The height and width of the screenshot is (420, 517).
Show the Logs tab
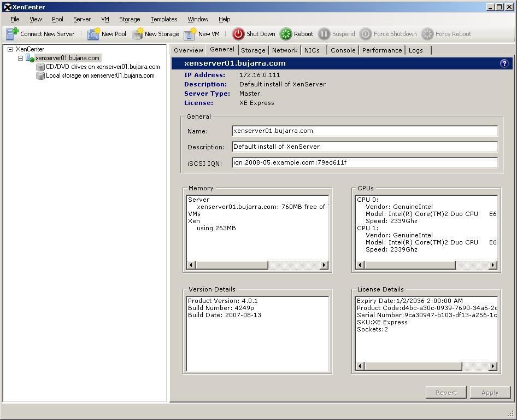click(415, 50)
